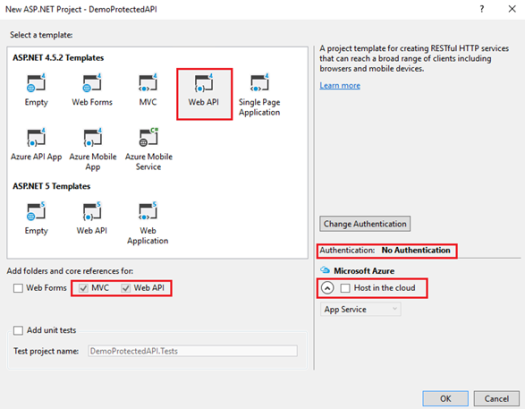Select the ASP.NET 5 Web API template
The width and height of the screenshot is (525, 409).
(x=92, y=218)
